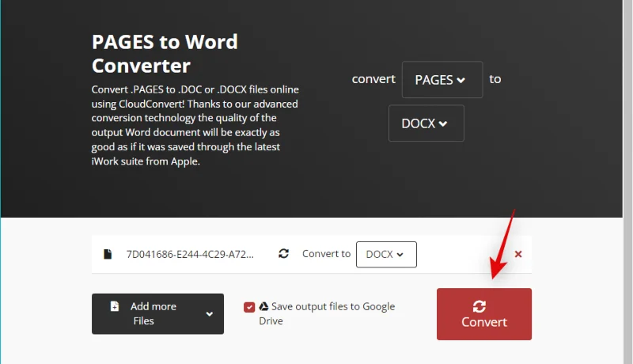
Task: Click the red Convert button
Action: 483,314
